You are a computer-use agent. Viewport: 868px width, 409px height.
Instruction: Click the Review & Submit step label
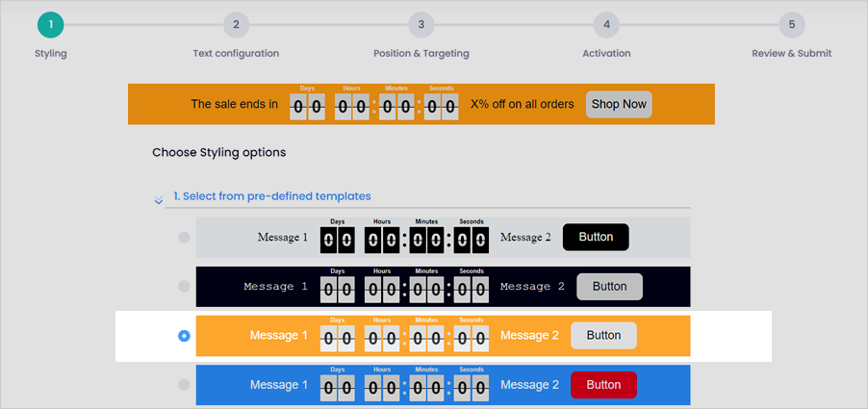click(x=792, y=54)
